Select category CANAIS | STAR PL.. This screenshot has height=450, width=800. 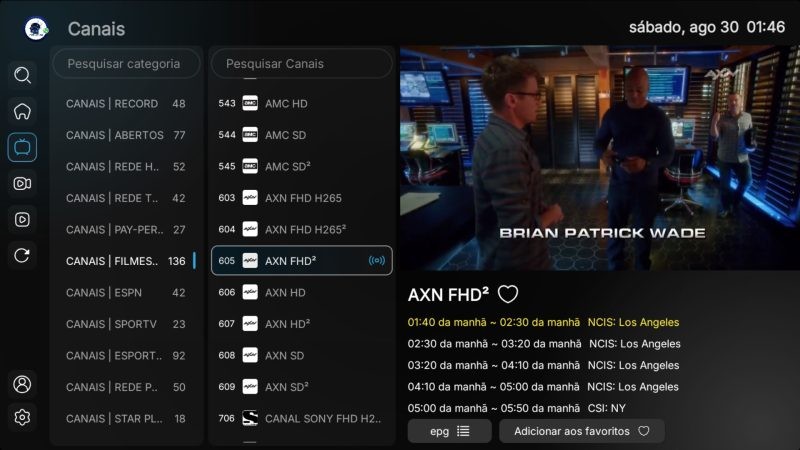(x=126, y=419)
